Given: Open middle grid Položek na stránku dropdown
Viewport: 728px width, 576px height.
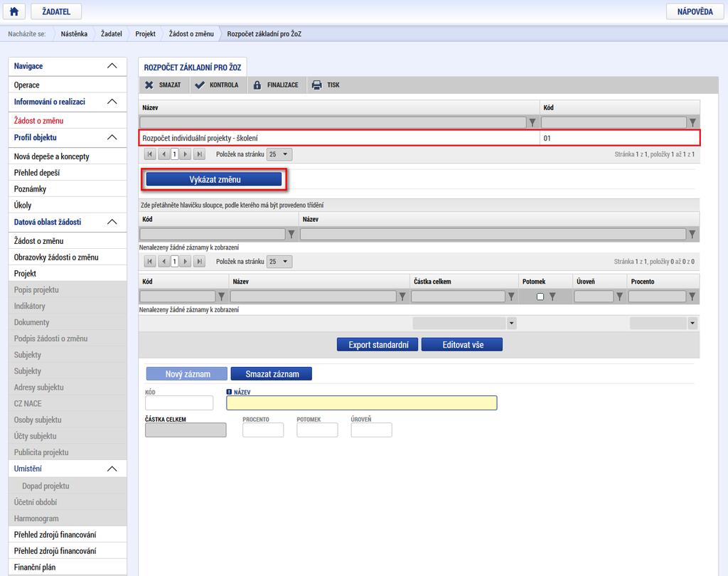Looking at the screenshot, I should click(x=279, y=262).
